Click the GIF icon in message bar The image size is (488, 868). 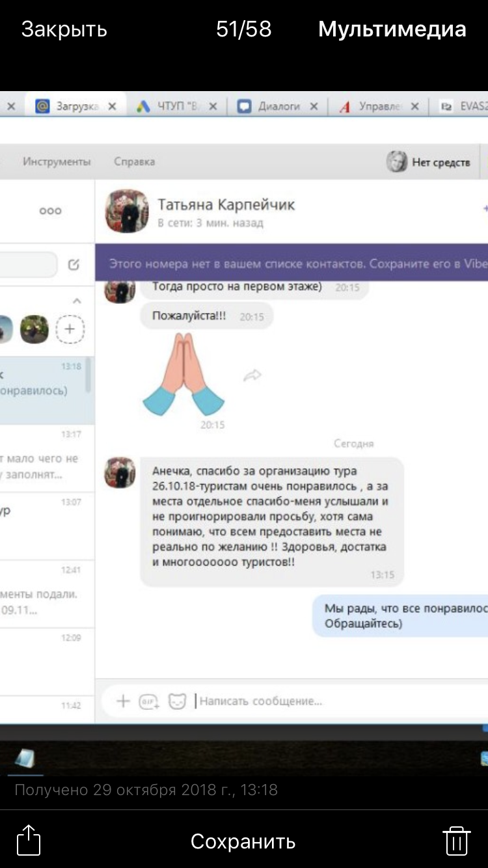(x=149, y=701)
